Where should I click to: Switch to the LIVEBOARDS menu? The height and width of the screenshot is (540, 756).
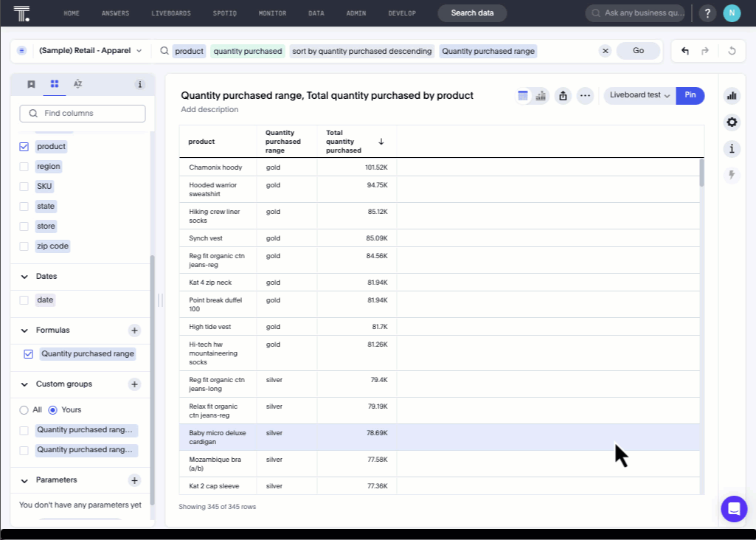pos(171,13)
